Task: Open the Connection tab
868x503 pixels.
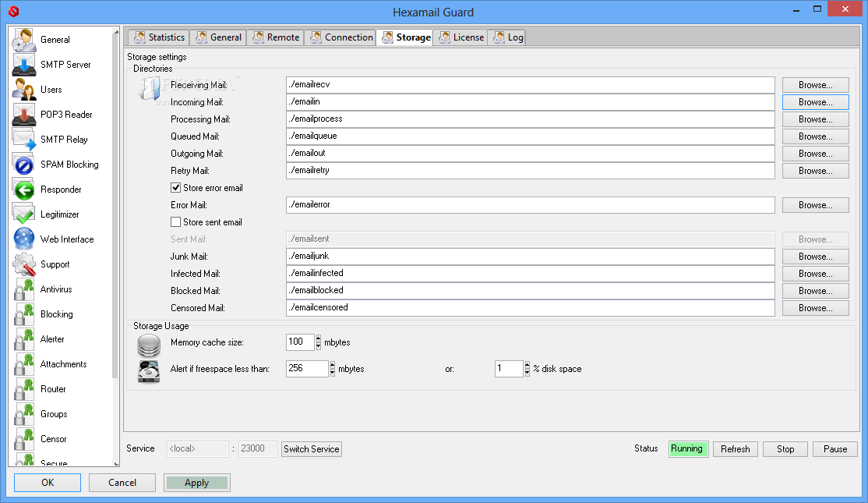Action: [x=340, y=37]
